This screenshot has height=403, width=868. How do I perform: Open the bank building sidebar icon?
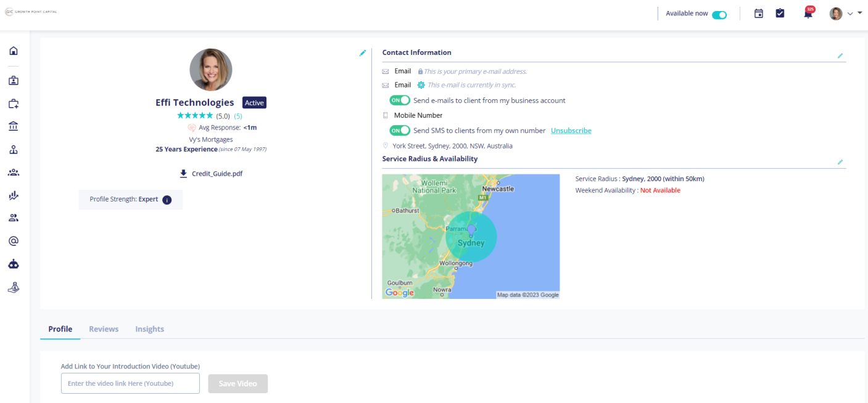[x=14, y=126]
